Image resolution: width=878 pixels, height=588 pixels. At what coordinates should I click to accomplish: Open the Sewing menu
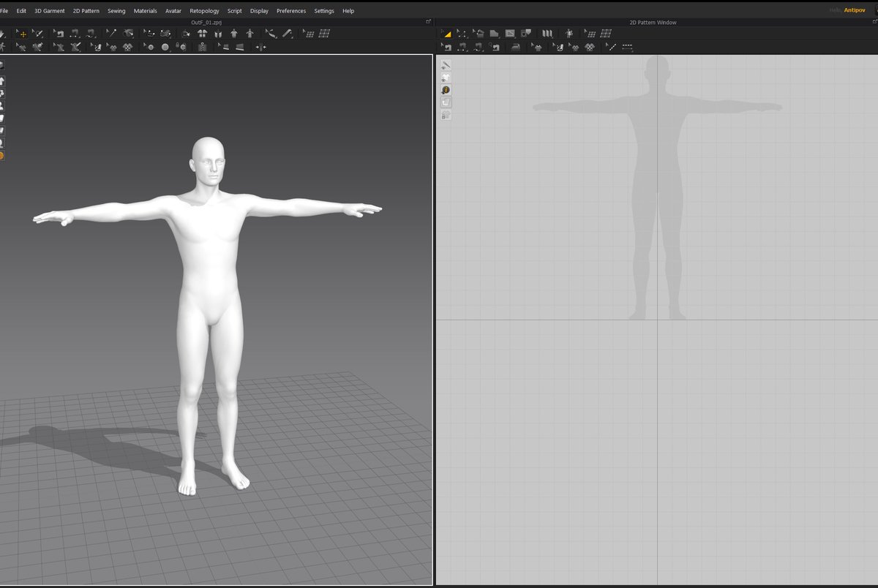(116, 10)
